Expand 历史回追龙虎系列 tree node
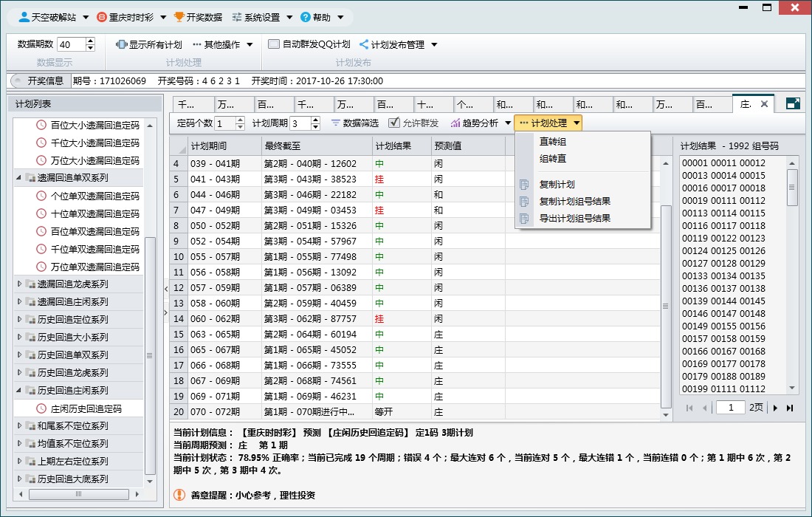The height and width of the screenshot is (517, 812). click(21, 372)
